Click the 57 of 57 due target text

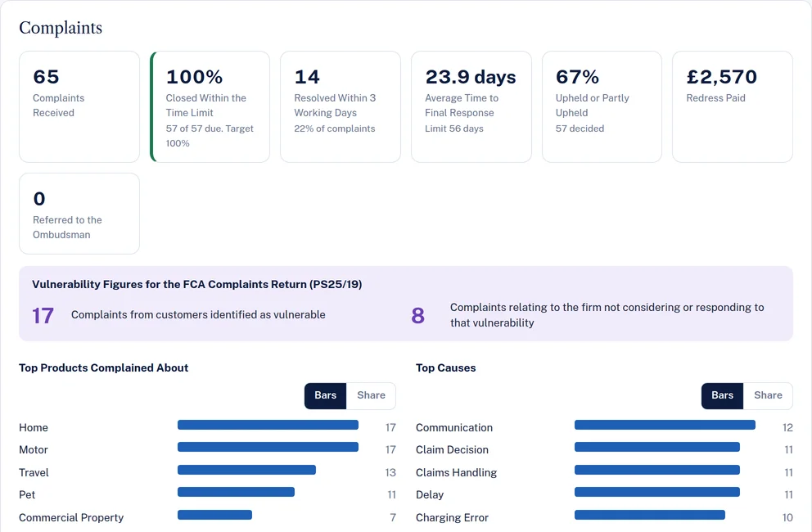(210, 136)
